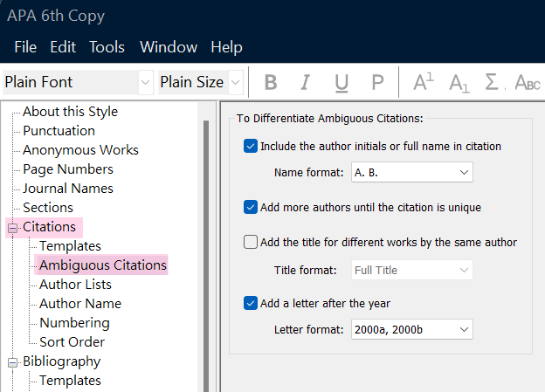
Task: Select the Bibliography category label
Action: [61, 361]
